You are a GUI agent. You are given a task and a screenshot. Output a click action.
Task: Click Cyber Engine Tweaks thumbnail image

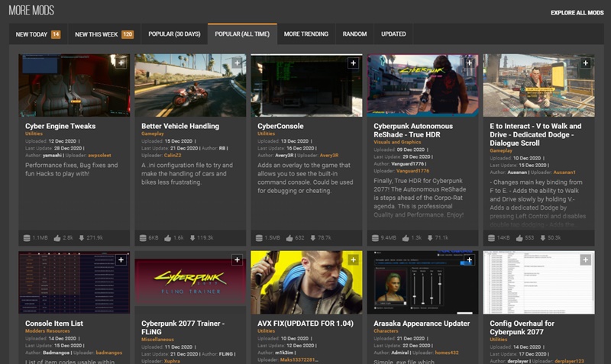point(74,85)
